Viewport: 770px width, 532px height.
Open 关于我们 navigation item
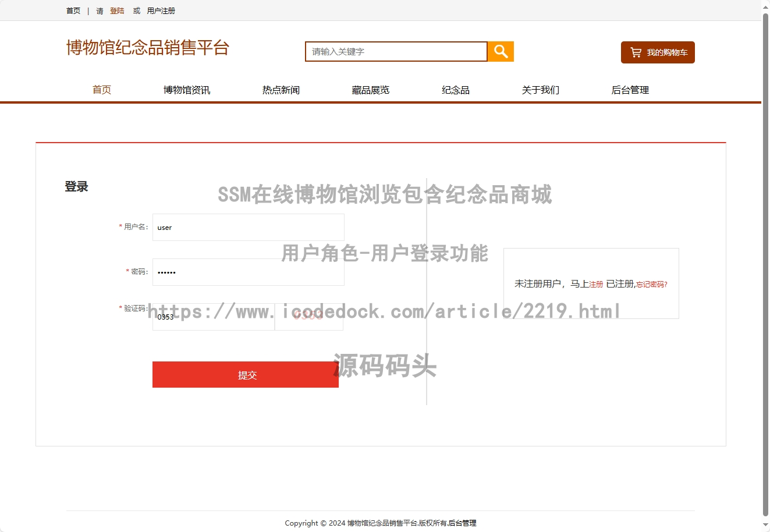541,90
